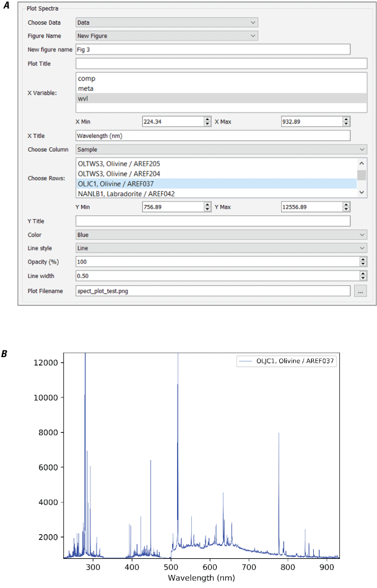Open the Color dropdown set to Blue
Viewport: 377px width, 588px height.
pyautogui.click(x=221, y=235)
